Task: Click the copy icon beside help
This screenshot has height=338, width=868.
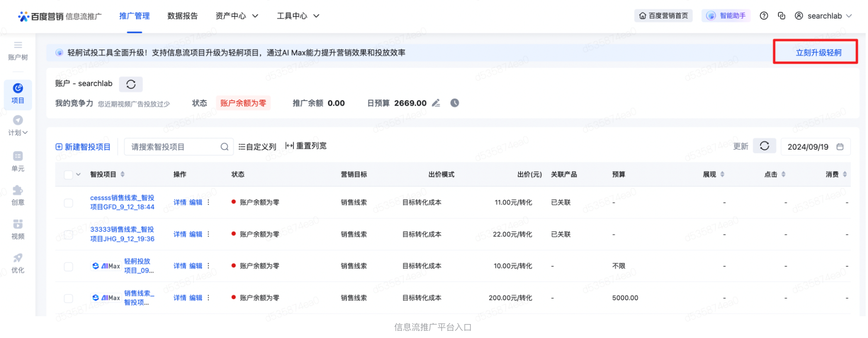Action: (781, 16)
